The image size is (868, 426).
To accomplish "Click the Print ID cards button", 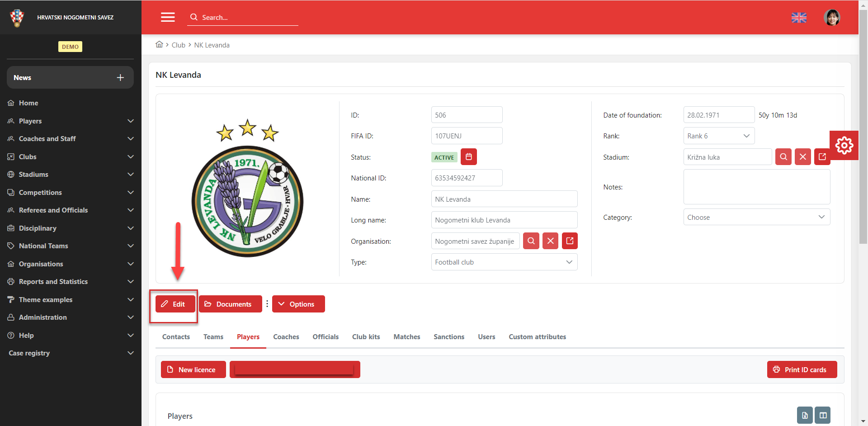I will [x=802, y=369].
